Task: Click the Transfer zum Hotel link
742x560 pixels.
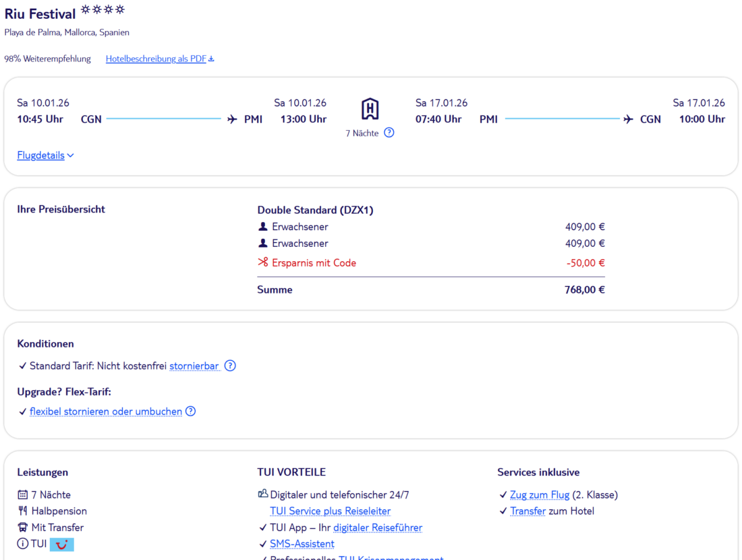Action: tap(527, 511)
